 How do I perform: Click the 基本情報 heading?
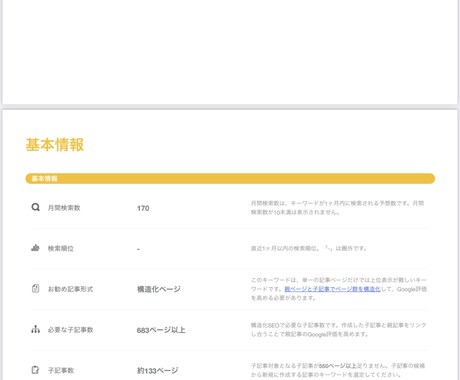point(55,145)
